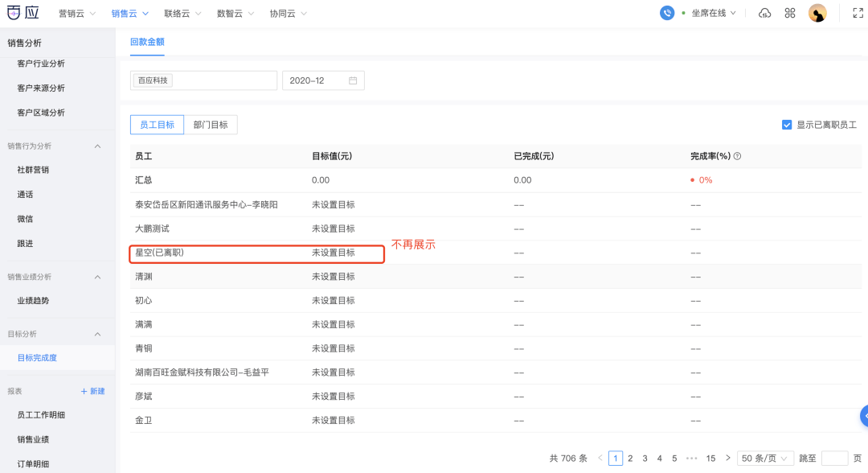868x473 pixels.
Task: Click the calendar icon in date field
Action: click(353, 81)
